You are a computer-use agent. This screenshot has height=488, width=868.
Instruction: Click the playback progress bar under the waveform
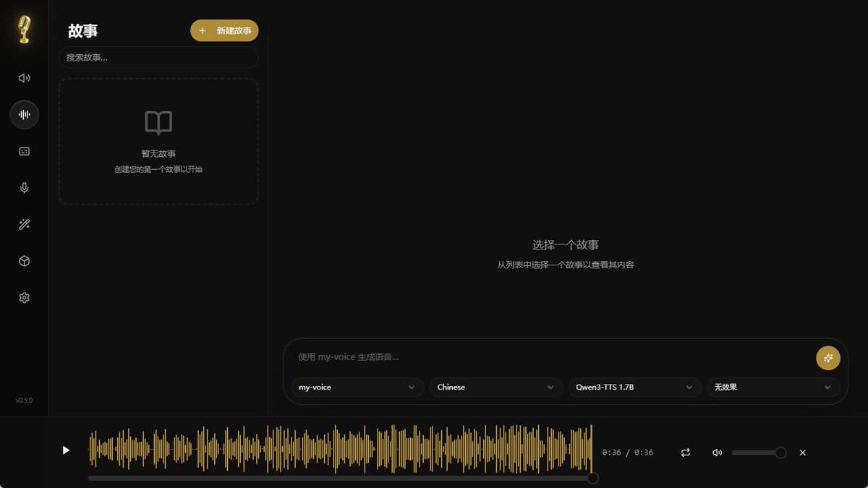point(340,478)
